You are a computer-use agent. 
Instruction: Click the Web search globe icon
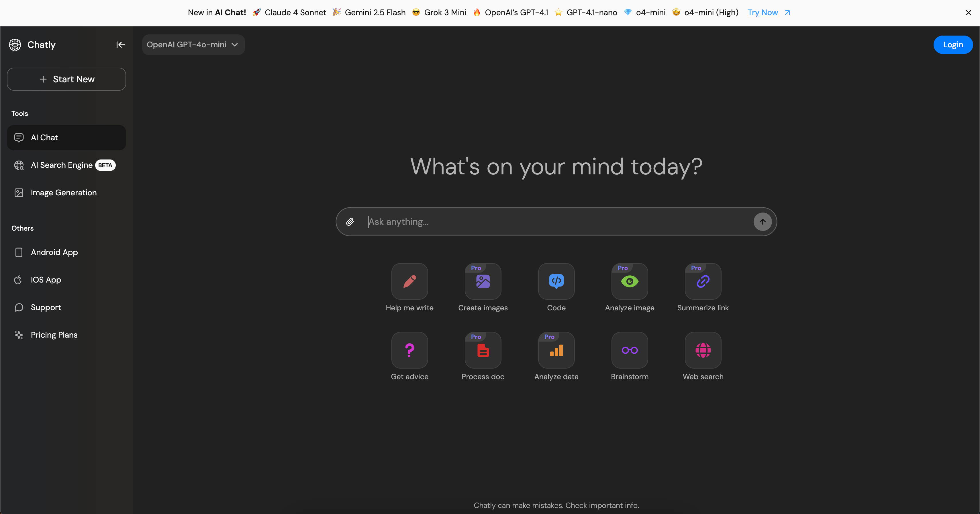pyautogui.click(x=702, y=350)
